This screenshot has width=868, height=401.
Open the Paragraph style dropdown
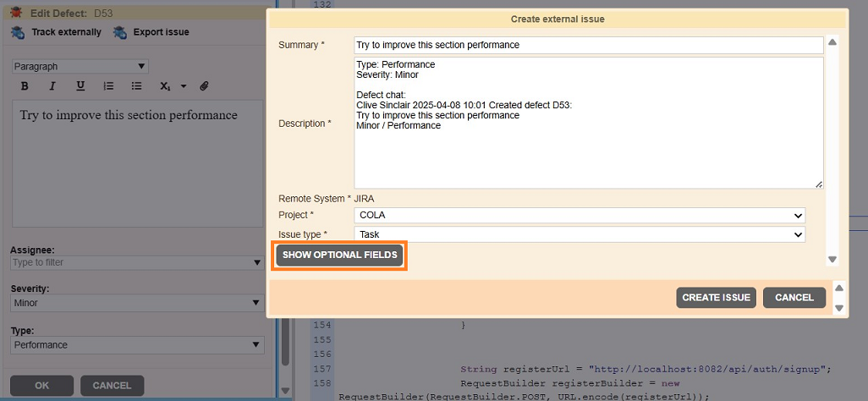click(80, 66)
